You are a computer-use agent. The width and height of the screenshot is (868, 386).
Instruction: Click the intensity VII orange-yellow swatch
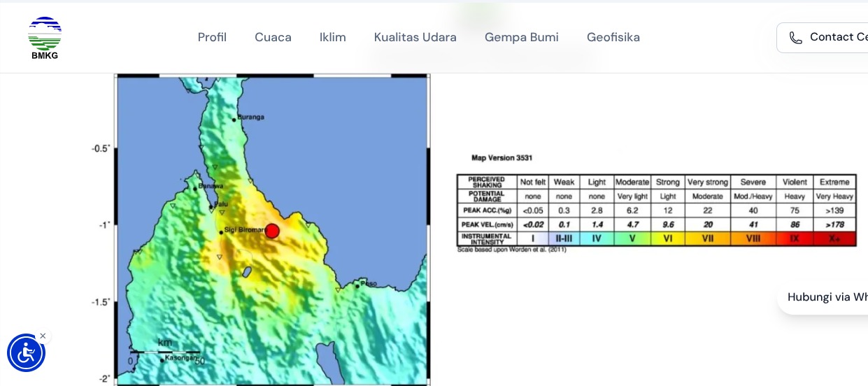tap(708, 238)
